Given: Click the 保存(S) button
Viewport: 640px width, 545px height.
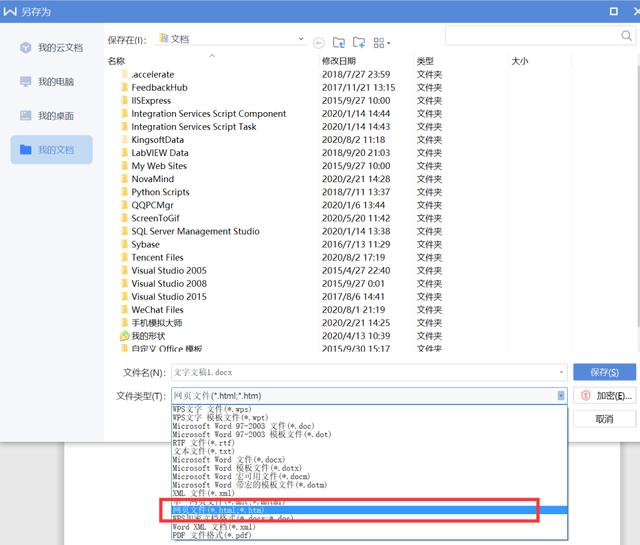Looking at the screenshot, I should coord(604,372).
